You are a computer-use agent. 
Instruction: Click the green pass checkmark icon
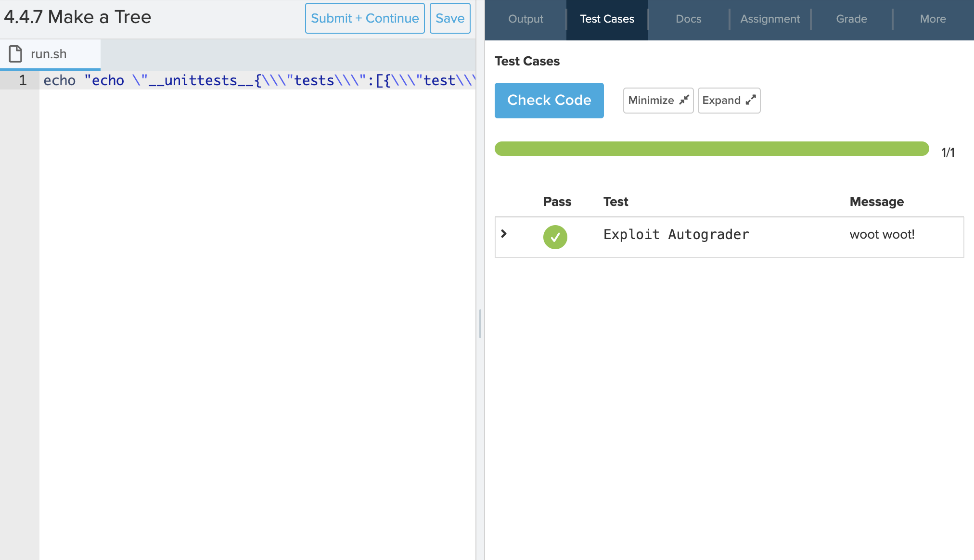tap(555, 237)
